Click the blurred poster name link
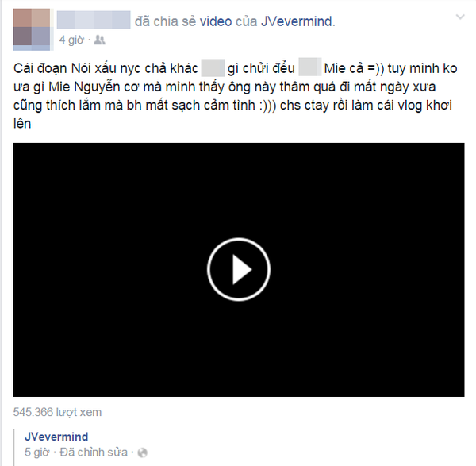The width and height of the screenshot is (476, 466). point(94,20)
